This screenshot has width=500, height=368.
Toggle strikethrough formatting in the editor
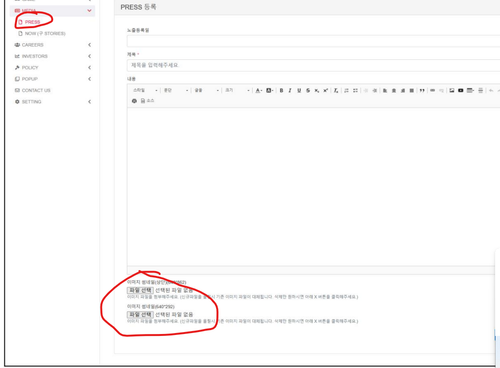(308, 90)
